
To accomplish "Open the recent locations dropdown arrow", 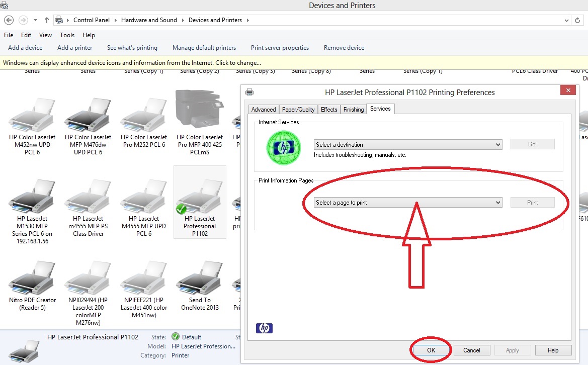I will click(35, 20).
